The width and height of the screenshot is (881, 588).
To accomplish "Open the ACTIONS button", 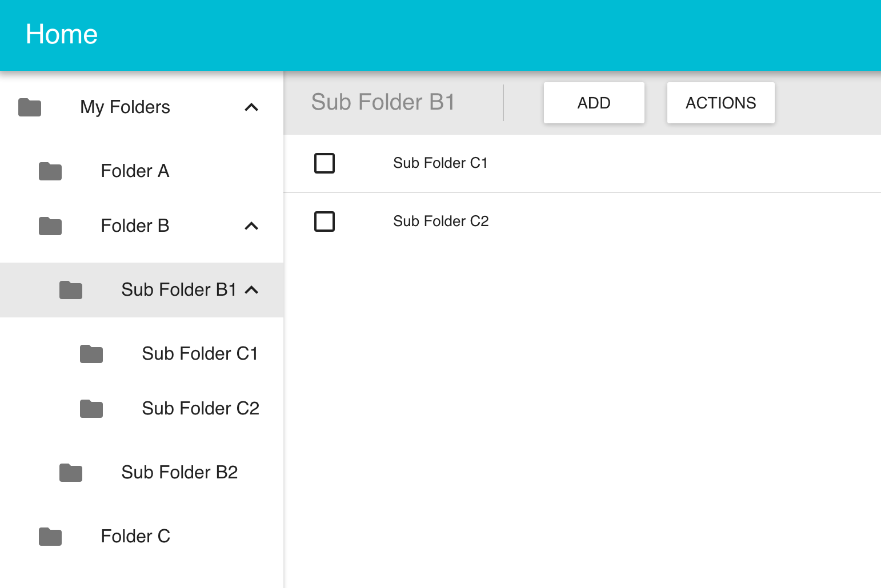I will pyautogui.click(x=720, y=103).
